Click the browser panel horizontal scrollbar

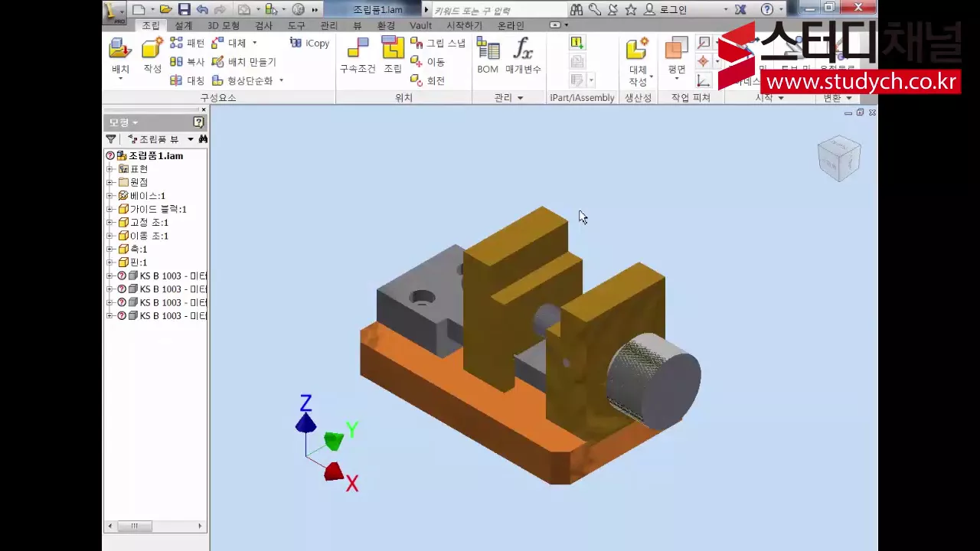[155, 526]
